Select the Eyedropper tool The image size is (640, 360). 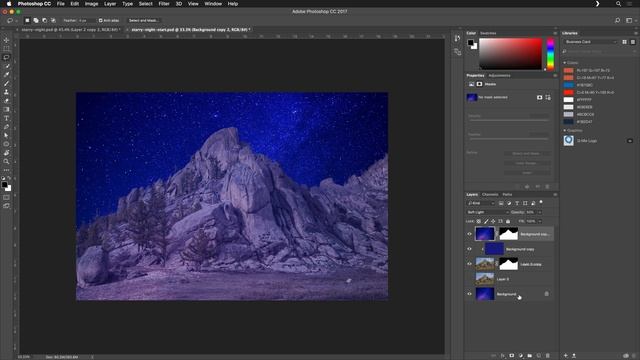[6, 75]
